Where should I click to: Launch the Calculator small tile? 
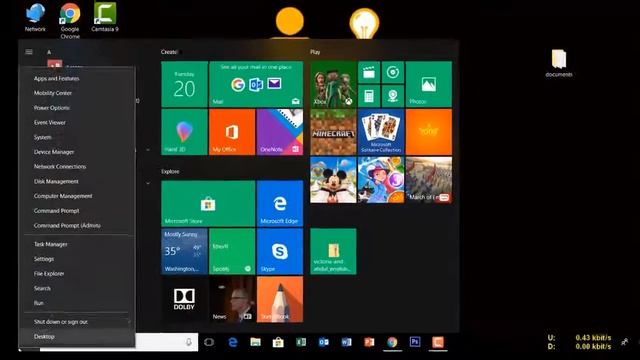[x=369, y=96]
